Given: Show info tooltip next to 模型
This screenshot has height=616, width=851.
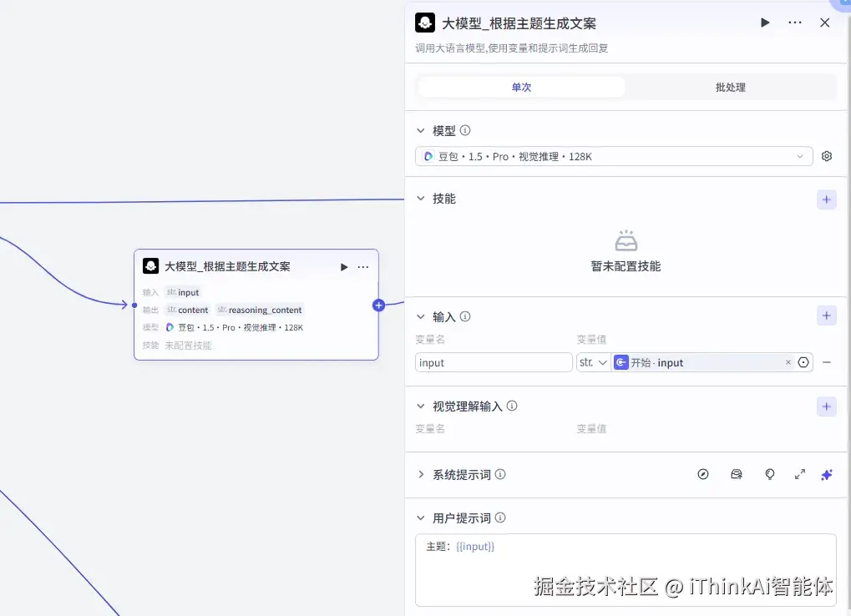Looking at the screenshot, I should click(465, 130).
